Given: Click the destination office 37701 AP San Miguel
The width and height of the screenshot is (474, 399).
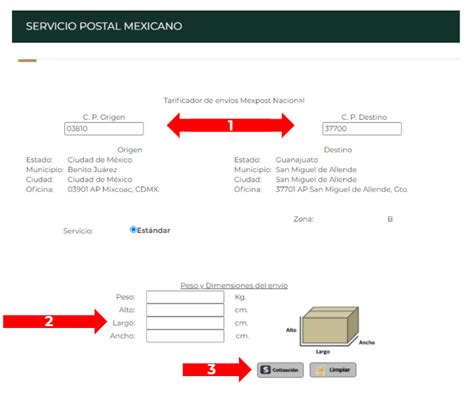Looking at the screenshot, I should pos(342,189).
